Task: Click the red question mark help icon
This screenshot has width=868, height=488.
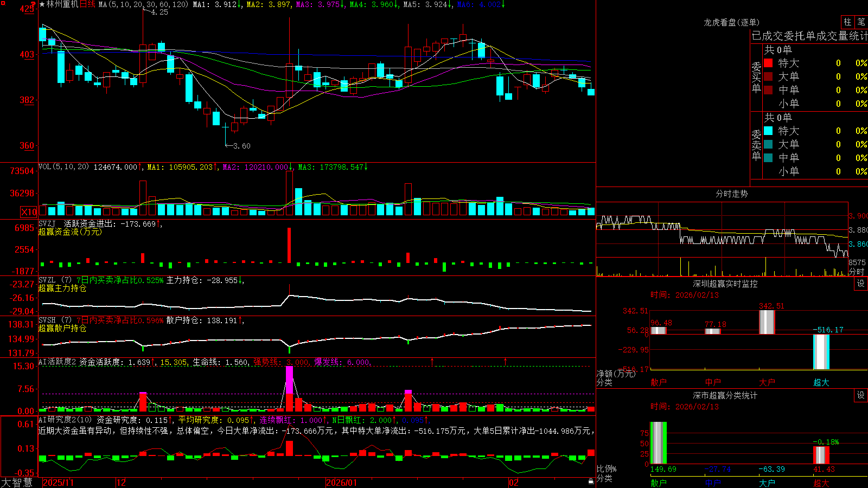Action: pyautogui.click(x=33, y=4)
